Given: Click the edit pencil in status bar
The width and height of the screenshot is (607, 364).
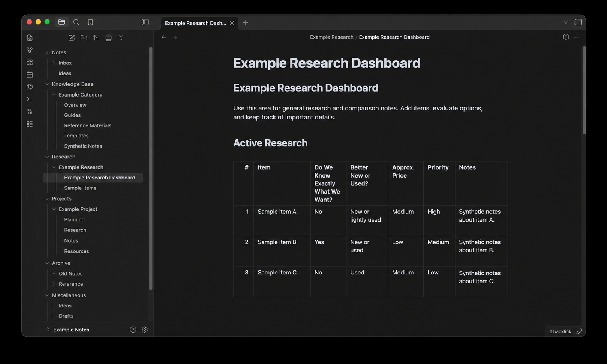Looking at the screenshot, I should pos(579,331).
